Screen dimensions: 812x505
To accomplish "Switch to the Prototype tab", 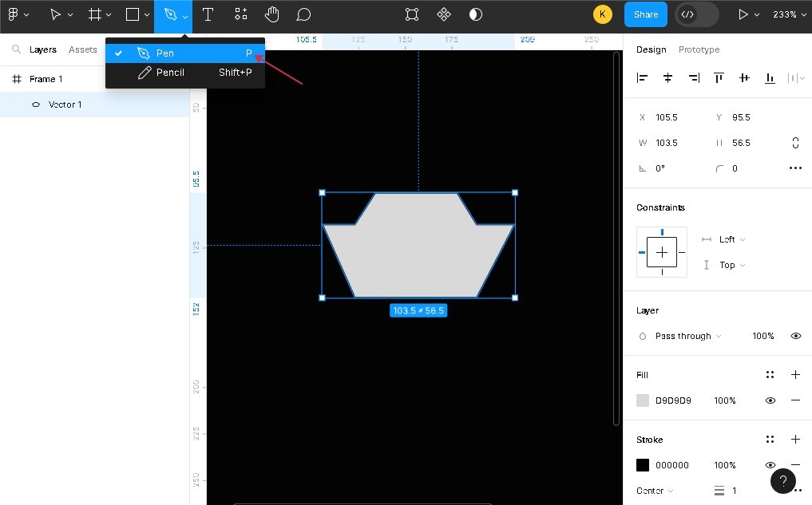I will pyautogui.click(x=699, y=49).
